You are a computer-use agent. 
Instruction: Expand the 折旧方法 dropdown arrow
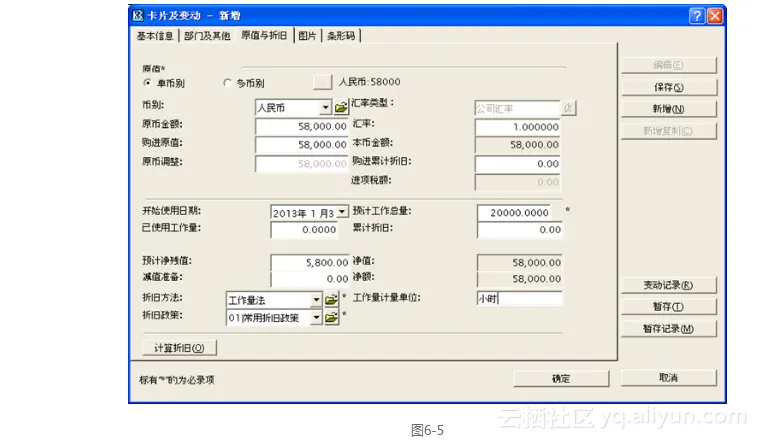coord(316,300)
